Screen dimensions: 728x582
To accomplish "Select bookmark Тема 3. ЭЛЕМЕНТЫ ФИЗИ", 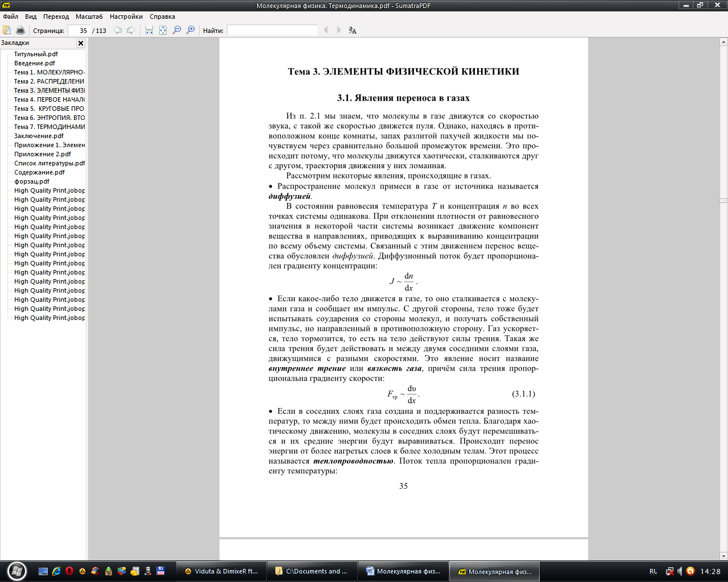I will tap(49, 90).
